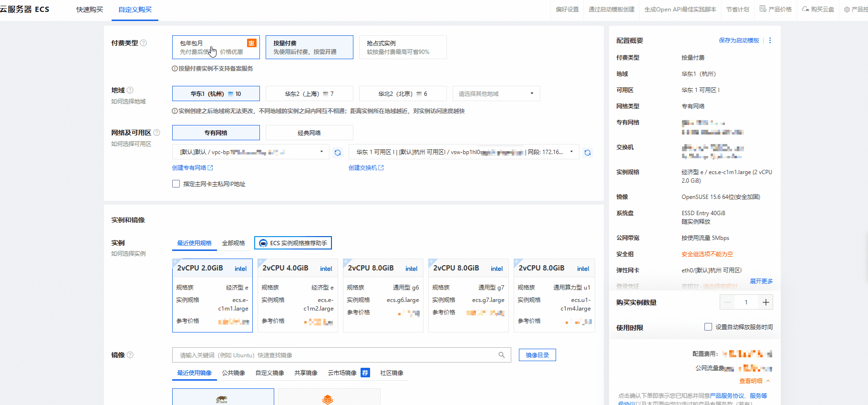Open the VPC selection dropdown
Image resolution: width=868 pixels, height=405 pixels.
[251, 152]
